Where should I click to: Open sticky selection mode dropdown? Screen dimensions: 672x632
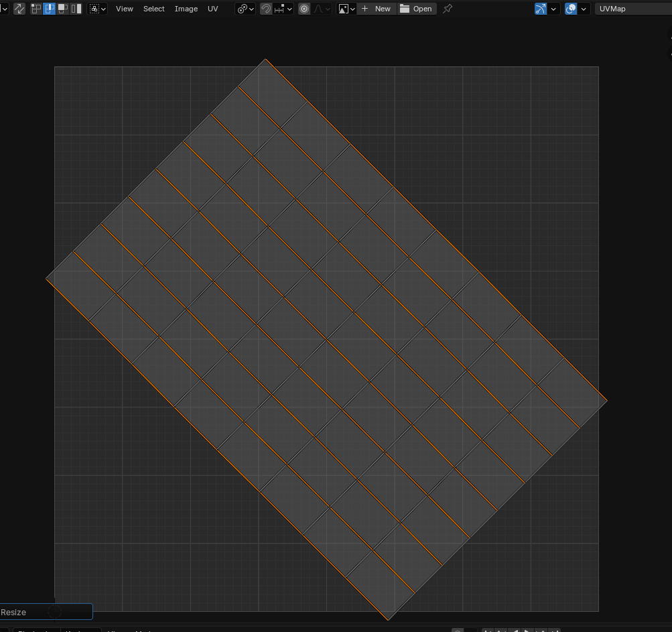[x=97, y=9]
